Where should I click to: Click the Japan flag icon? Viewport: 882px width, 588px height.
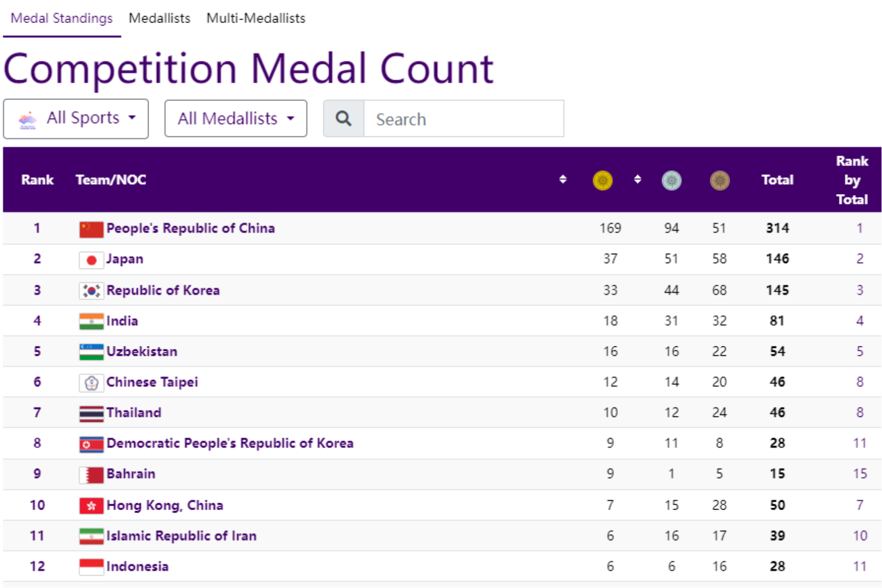pos(91,260)
